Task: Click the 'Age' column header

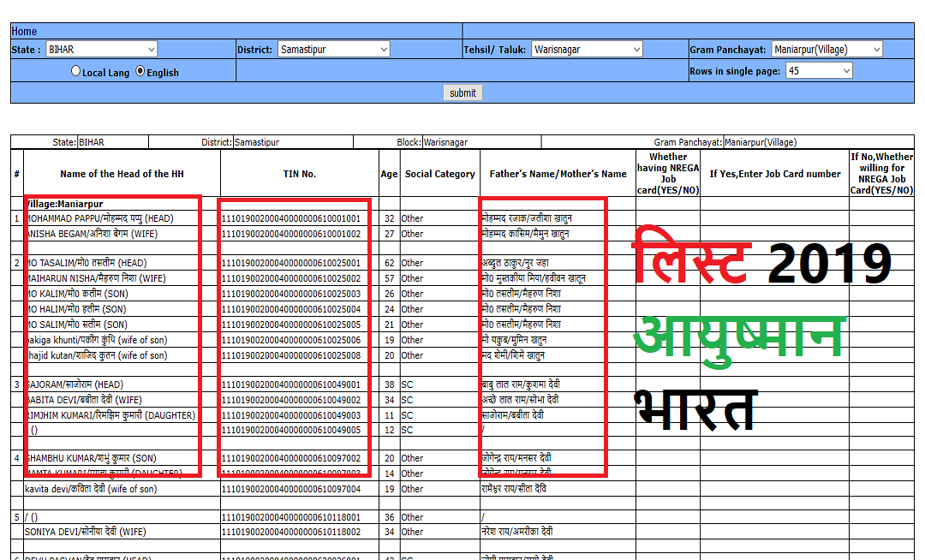Action: (x=389, y=174)
